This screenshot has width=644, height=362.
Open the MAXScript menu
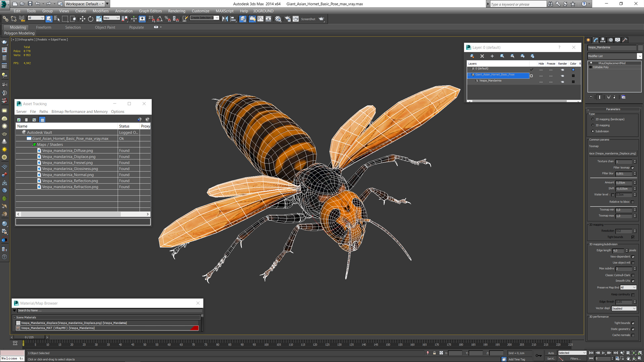point(224,11)
